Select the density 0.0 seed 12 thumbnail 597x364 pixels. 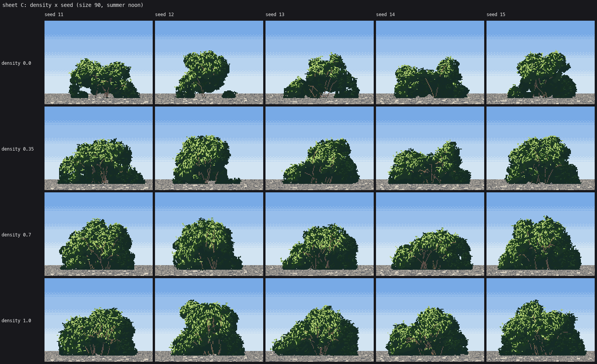pyautogui.click(x=209, y=62)
